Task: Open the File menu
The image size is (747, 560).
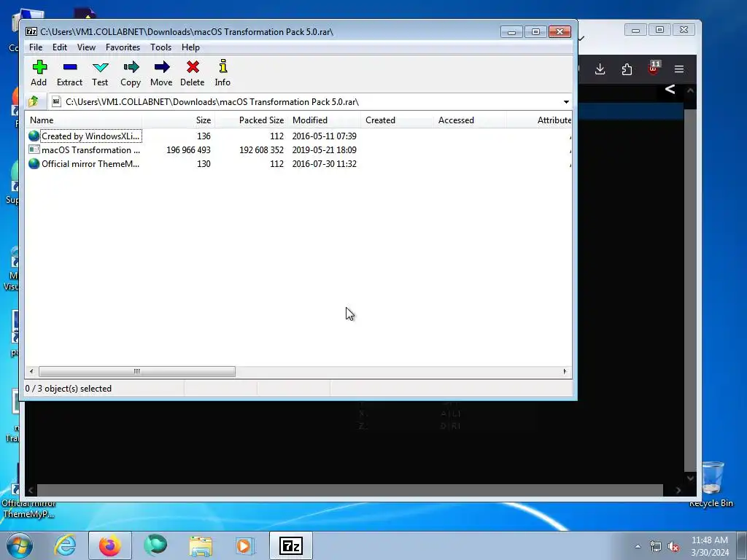Action: pyautogui.click(x=36, y=47)
